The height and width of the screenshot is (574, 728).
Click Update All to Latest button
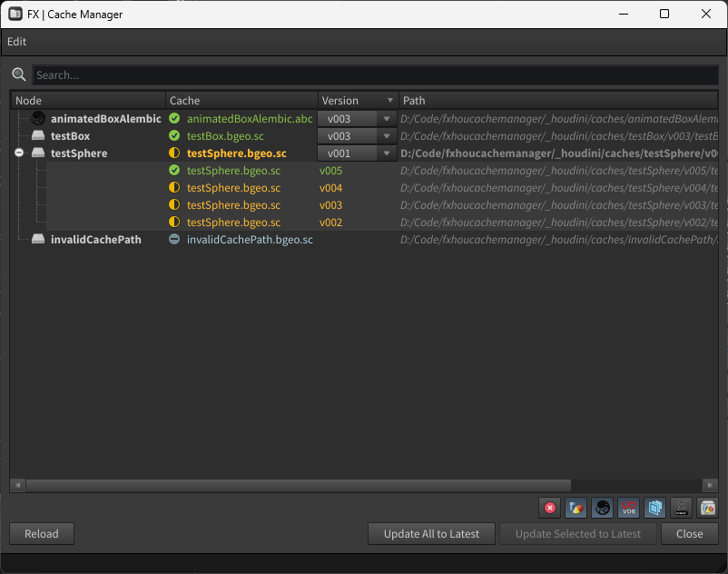point(431,534)
